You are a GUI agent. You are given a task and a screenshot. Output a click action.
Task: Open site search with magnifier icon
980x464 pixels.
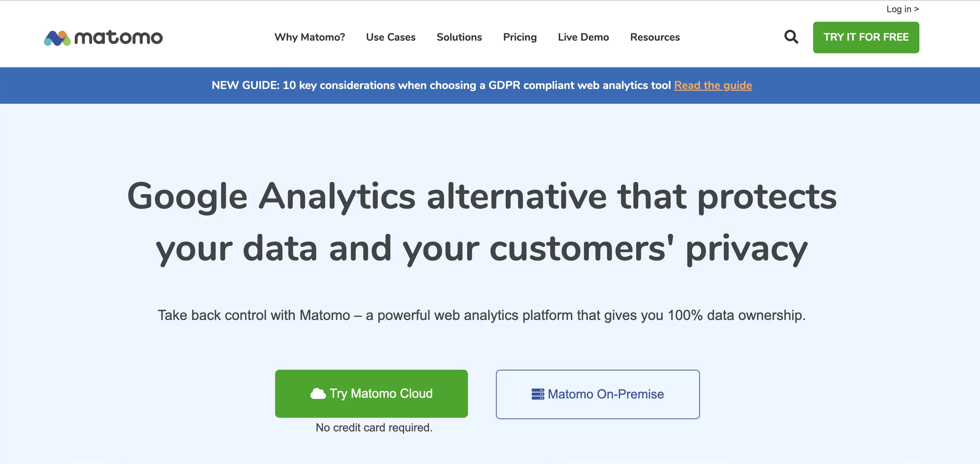click(x=791, y=37)
